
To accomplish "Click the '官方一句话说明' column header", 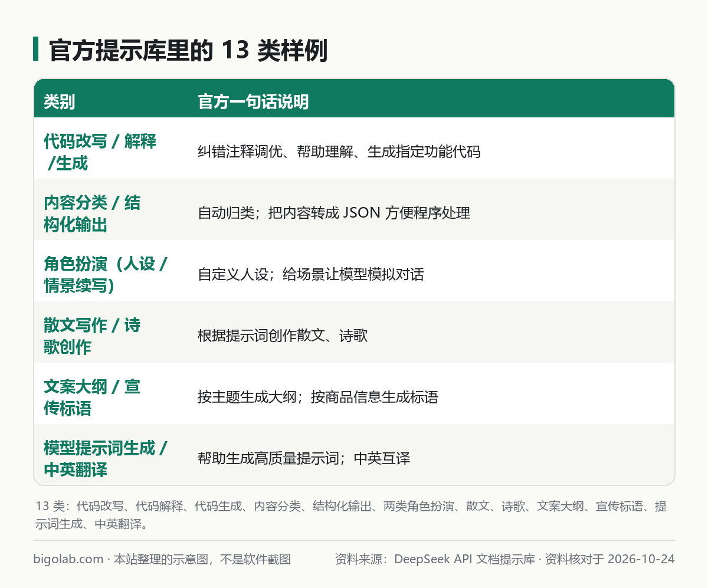I will pyautogui.click(x=253, y=102).
